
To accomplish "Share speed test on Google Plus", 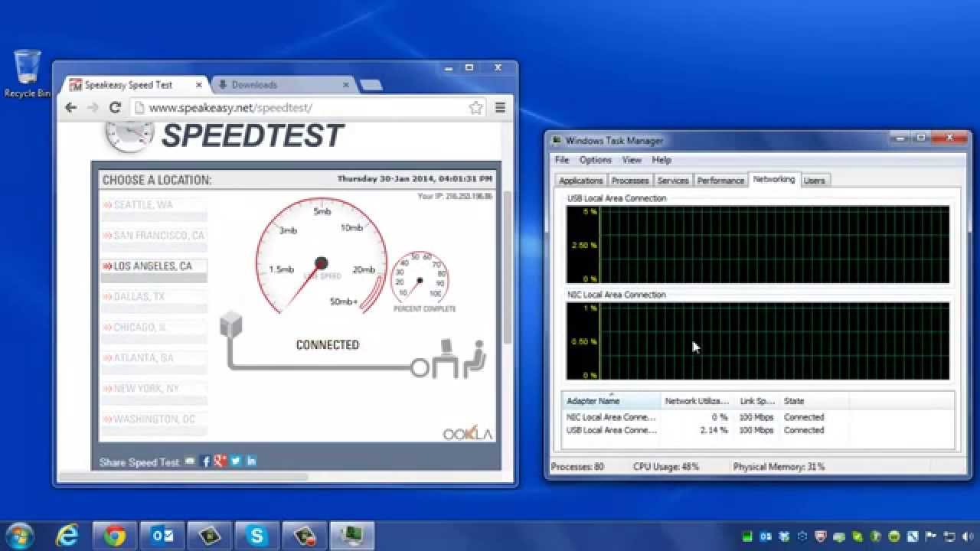I will (220, 461).
